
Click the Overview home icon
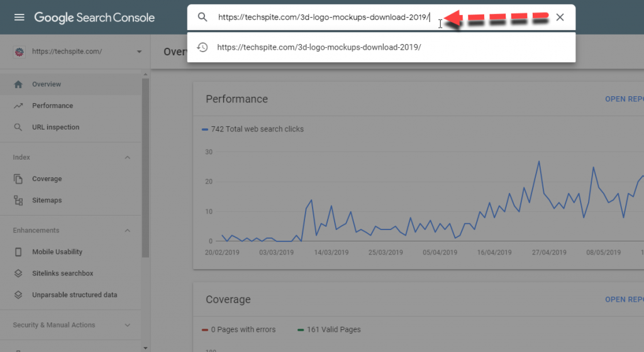[18, 84]
